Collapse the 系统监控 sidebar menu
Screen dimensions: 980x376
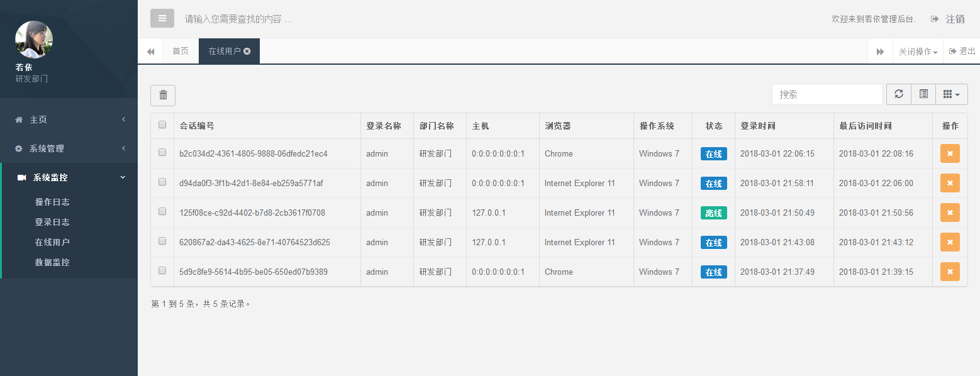click(69, 177)
